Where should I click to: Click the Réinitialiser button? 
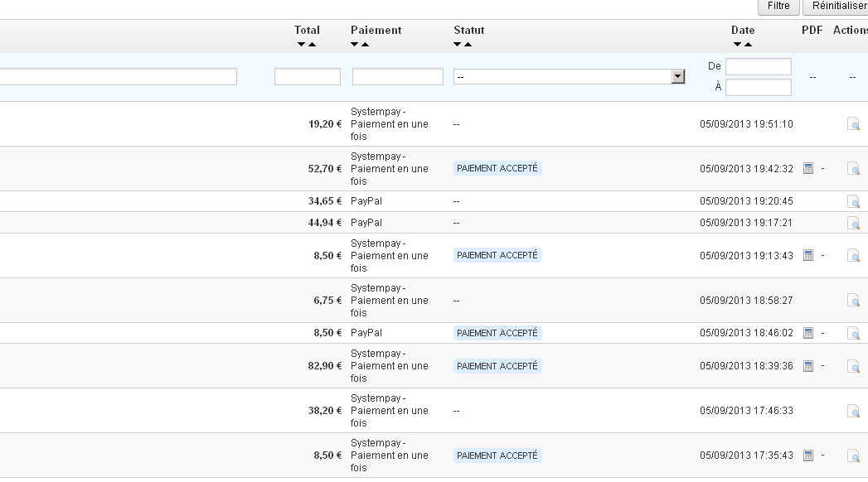(836, 6)
